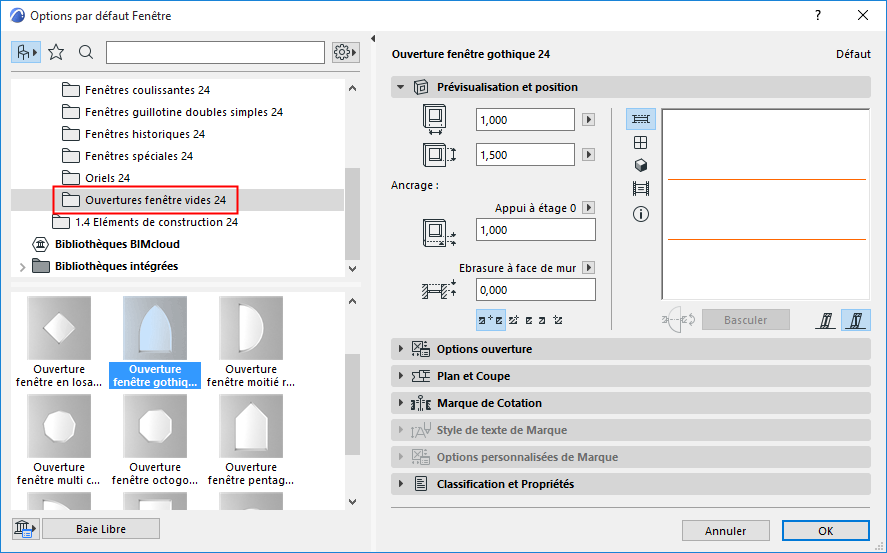Click scroll-down arrow of folder tree

(352, 269)
